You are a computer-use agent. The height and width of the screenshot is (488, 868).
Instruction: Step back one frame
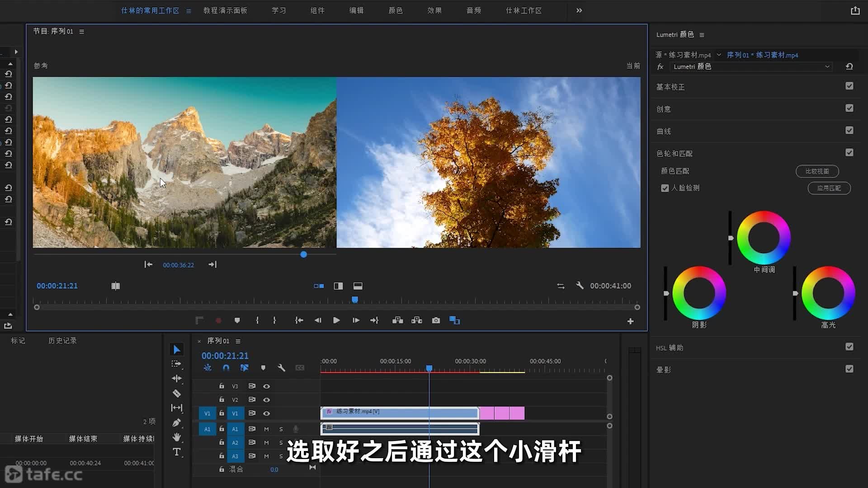tap(318, 320)
